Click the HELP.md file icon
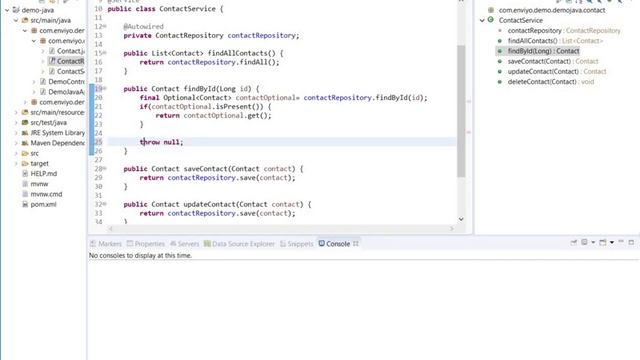The width and height of the screenshot is (640, 360). (x=25, y=173)
